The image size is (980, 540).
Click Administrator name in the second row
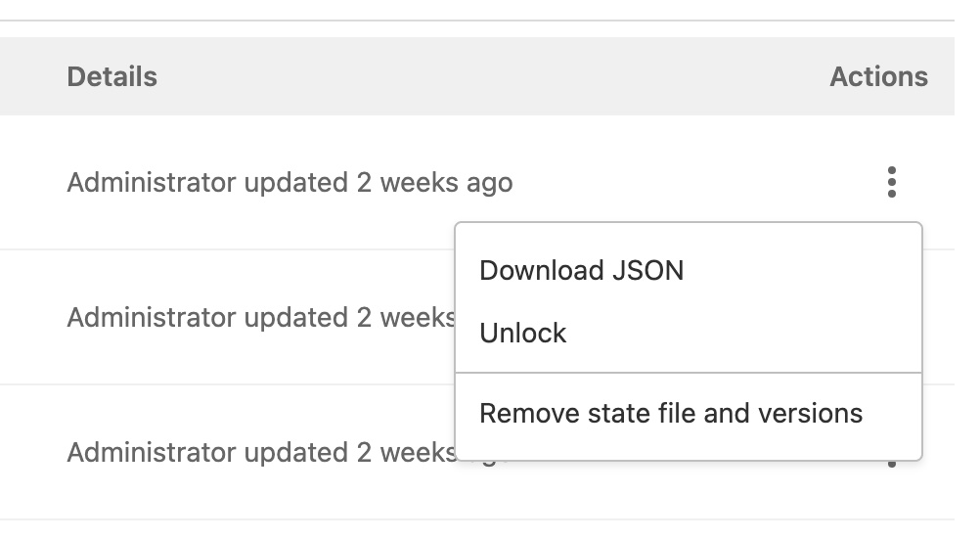pyautogui.click(x=151, y=317)
